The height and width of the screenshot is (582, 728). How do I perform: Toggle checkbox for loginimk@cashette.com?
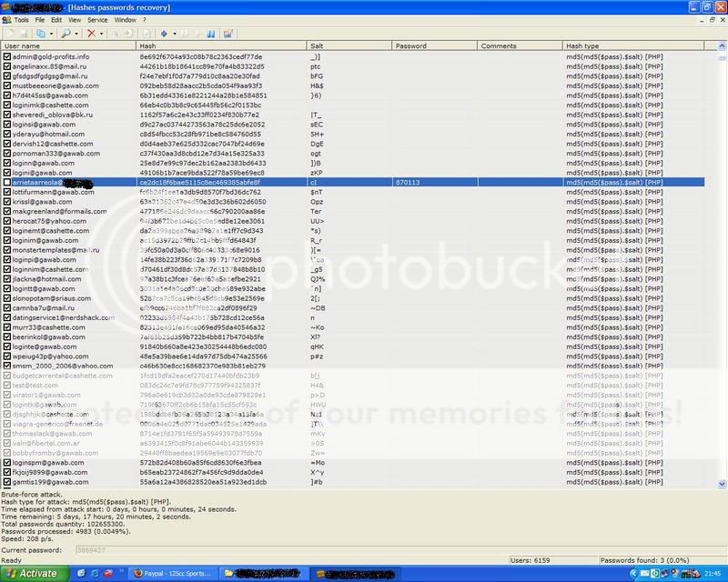coord(7,105)
